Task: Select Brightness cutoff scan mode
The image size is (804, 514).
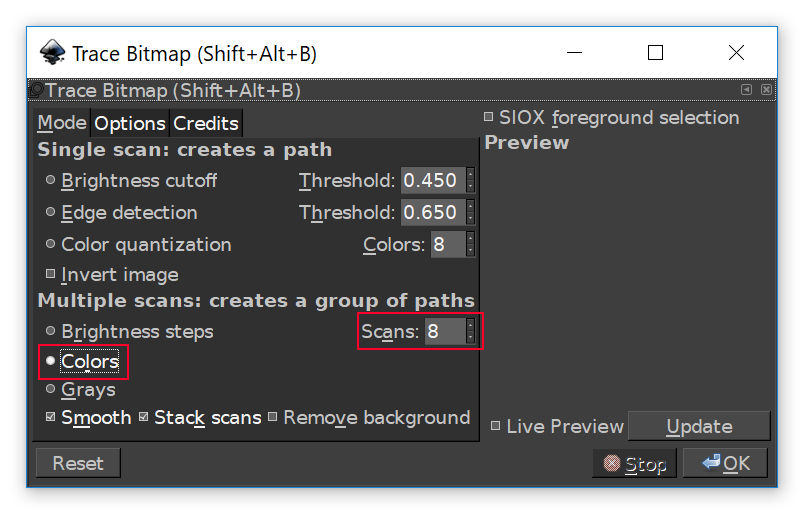Action: [51, 181]
